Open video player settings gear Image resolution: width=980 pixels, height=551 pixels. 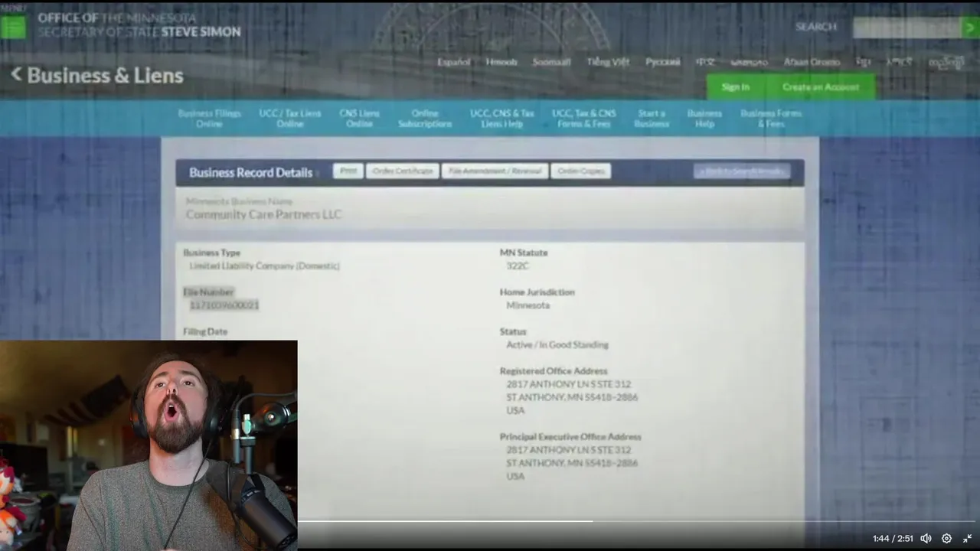[x=946, y=539]
